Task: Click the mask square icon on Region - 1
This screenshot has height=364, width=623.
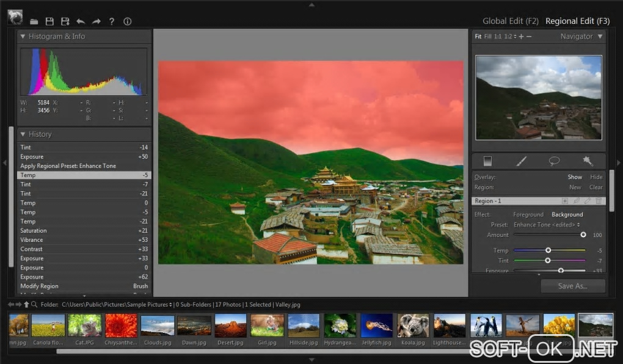Action: 565,201
